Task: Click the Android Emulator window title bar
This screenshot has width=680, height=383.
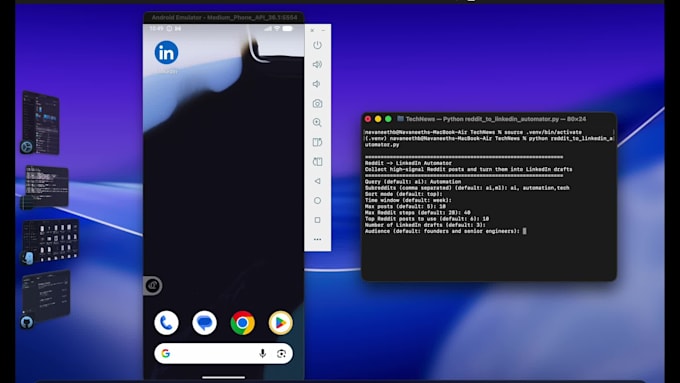Action: 224,18
